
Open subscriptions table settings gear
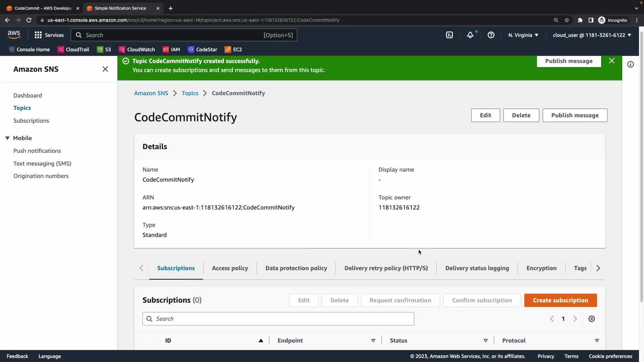(x=592, y=319)
